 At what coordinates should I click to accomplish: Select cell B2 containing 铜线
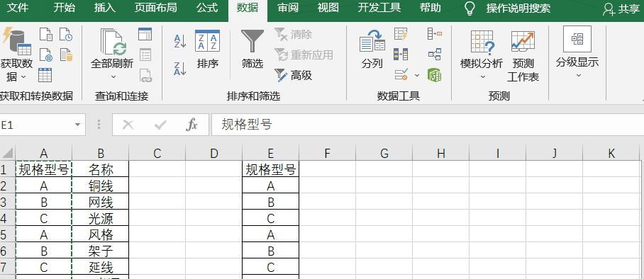(x=101, y=186)
